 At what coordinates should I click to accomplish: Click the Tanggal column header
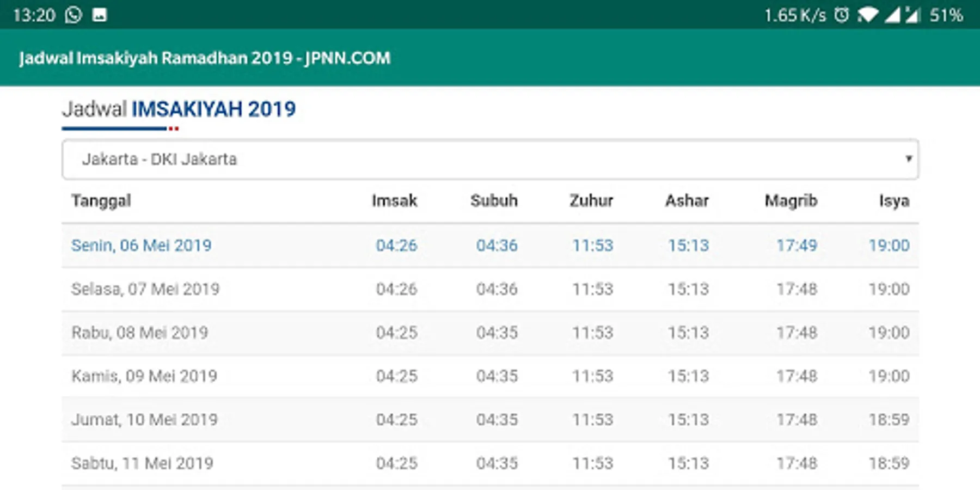[101, 201]
